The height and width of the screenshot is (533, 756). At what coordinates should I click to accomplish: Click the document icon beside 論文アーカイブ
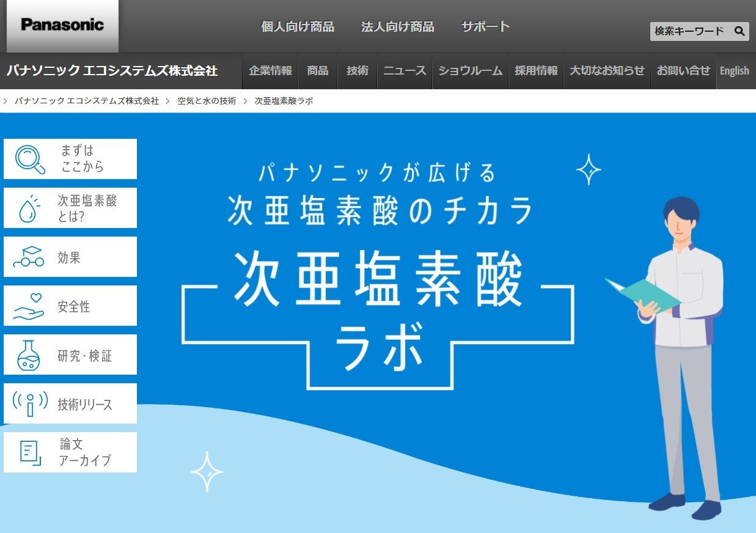(x=30, y=453)
